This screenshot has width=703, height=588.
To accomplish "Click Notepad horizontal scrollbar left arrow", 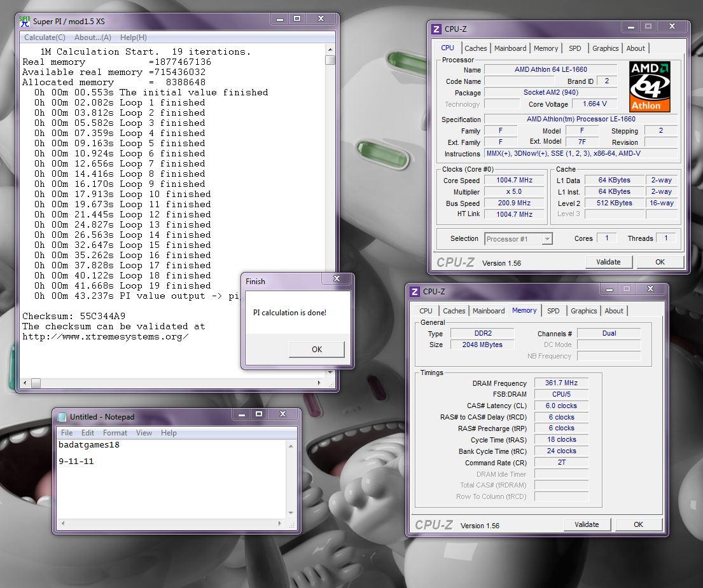I will point(63,523).
